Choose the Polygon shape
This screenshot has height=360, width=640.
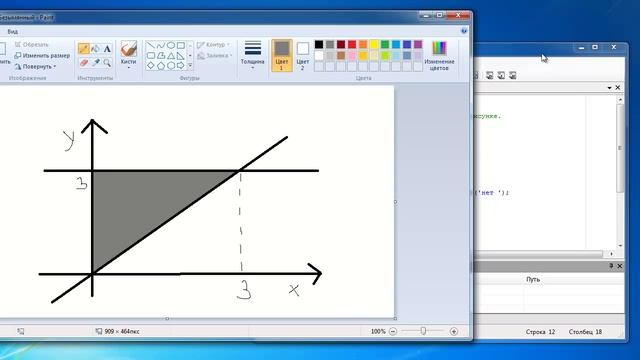pyautogui.click(x=161, y=56)
